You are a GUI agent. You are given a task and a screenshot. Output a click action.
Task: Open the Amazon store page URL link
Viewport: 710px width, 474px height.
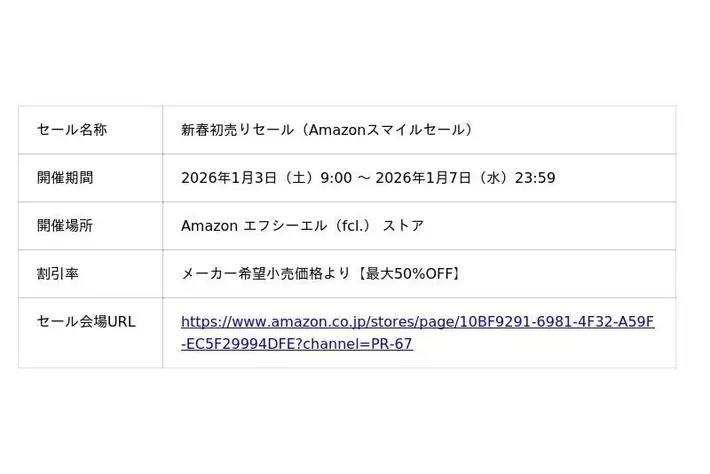417,322
